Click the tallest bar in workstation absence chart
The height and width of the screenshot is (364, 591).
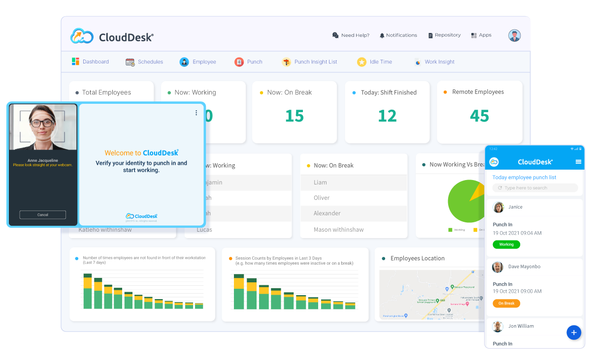pos(88,291)
